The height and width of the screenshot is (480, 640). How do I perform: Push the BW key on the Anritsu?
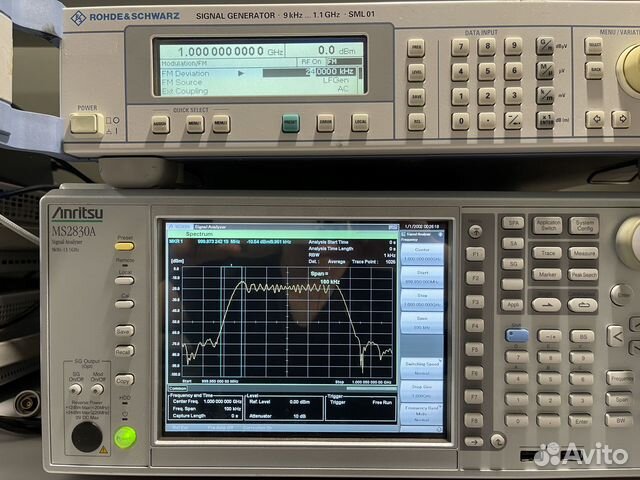pos(619,420)
